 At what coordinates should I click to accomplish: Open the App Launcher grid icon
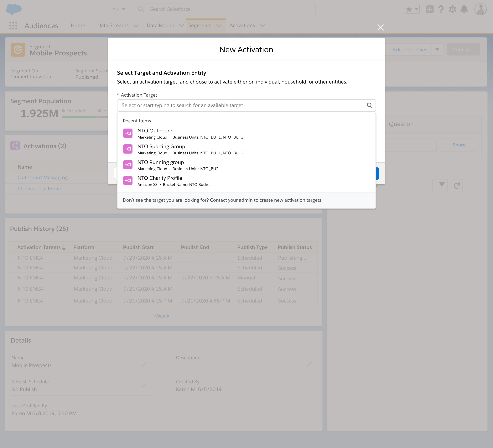(x=13, y=25)
